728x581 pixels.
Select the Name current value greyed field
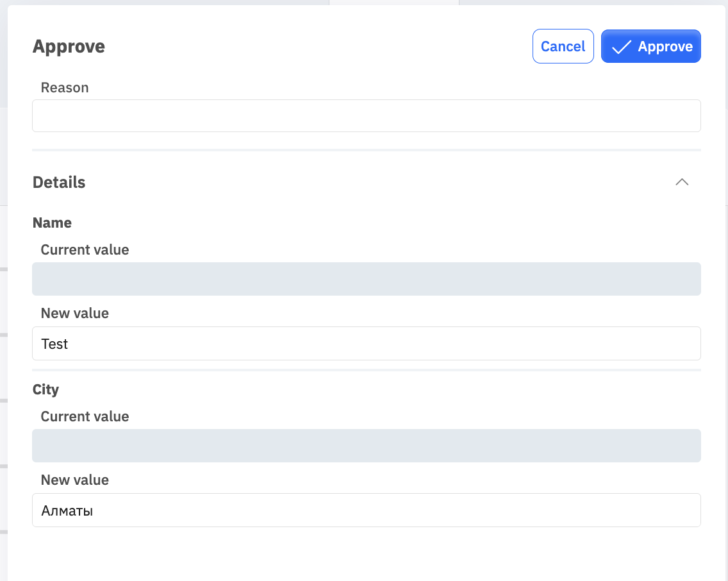point(367,279)
